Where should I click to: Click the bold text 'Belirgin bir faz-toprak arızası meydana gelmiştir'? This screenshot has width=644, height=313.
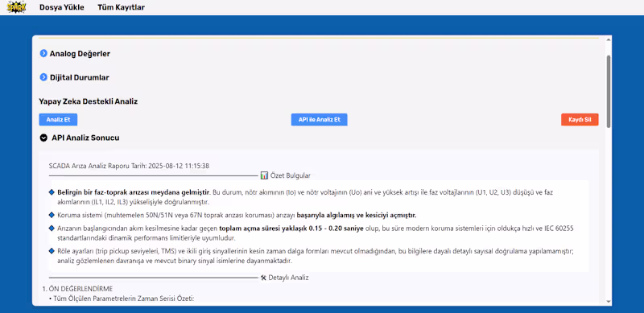(134, 192)
